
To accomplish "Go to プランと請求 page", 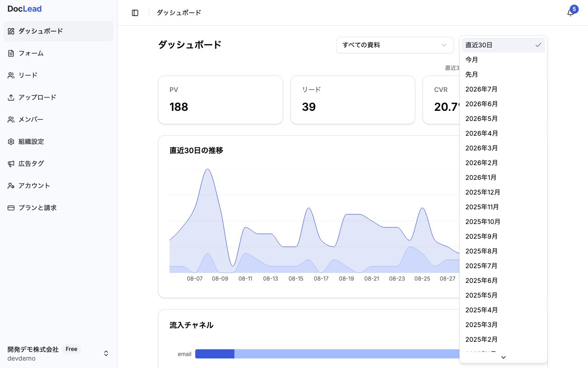I will coord(58,208).
